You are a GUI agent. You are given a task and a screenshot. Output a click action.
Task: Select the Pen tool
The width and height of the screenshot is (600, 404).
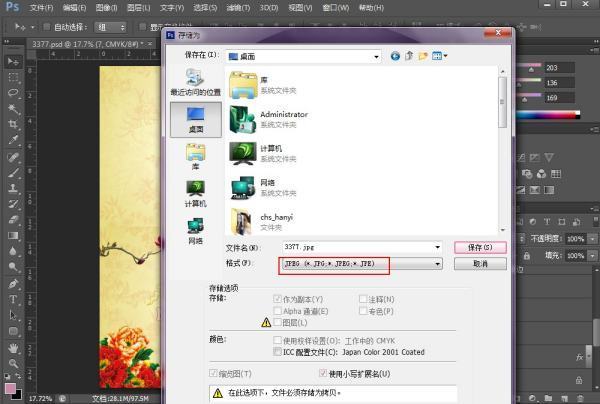click(13, 283)
